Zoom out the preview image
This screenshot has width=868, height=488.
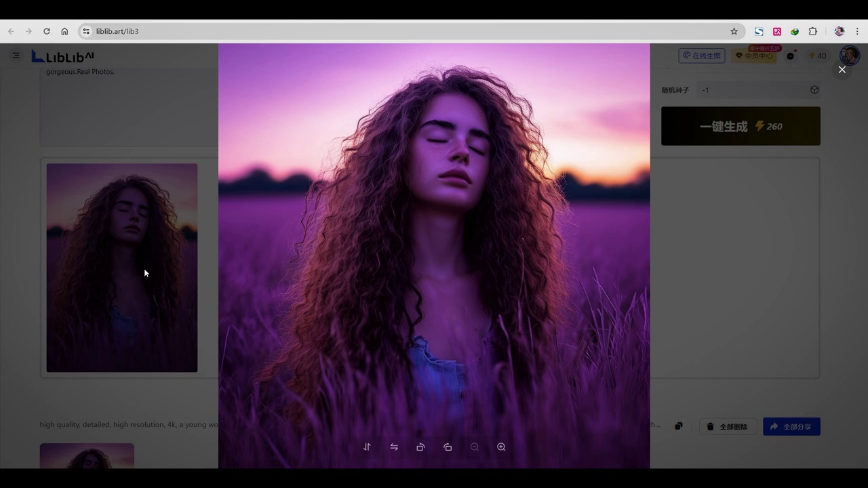coord(475,447)
